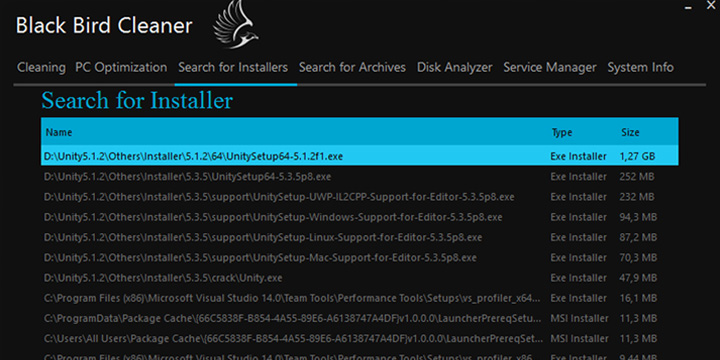This screenshot has width=720, height=360.
Task: Click the Search for Installer heading
Action: coord(137,101)
